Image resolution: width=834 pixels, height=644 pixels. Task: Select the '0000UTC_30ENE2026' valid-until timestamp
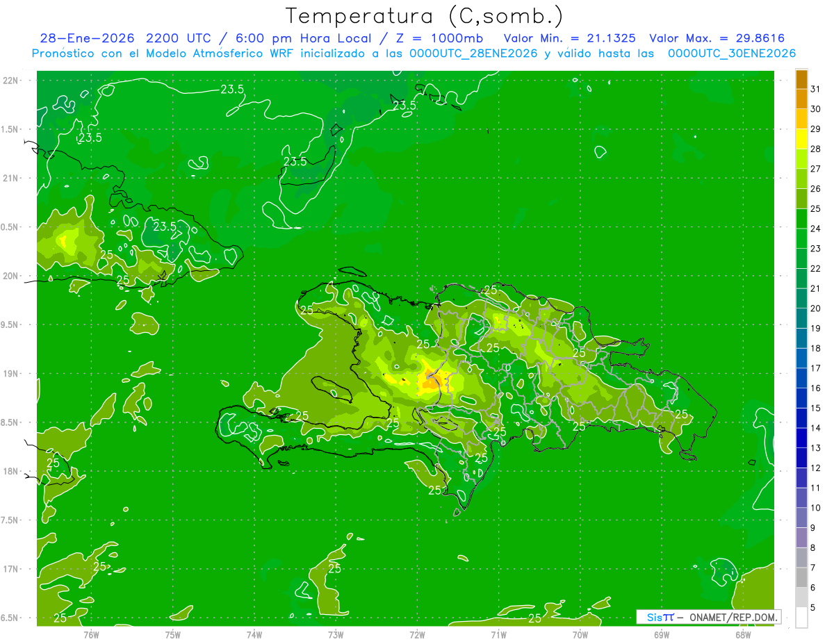(x=731, y=53)
